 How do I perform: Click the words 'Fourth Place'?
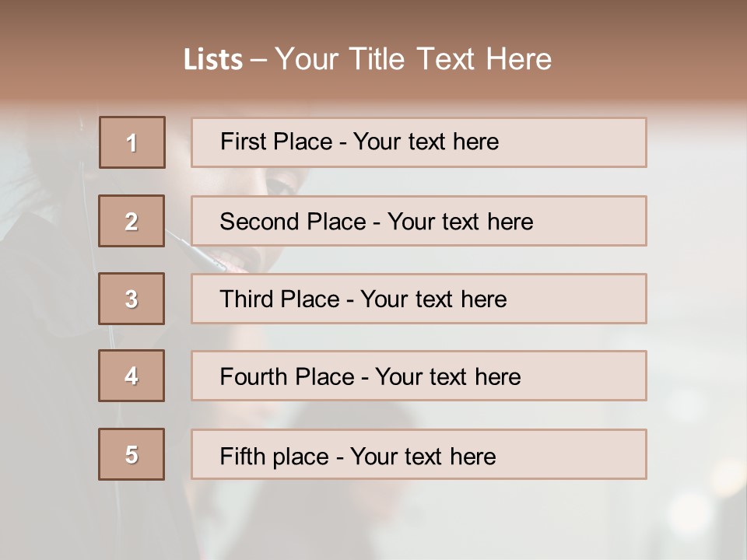(286, 377)
